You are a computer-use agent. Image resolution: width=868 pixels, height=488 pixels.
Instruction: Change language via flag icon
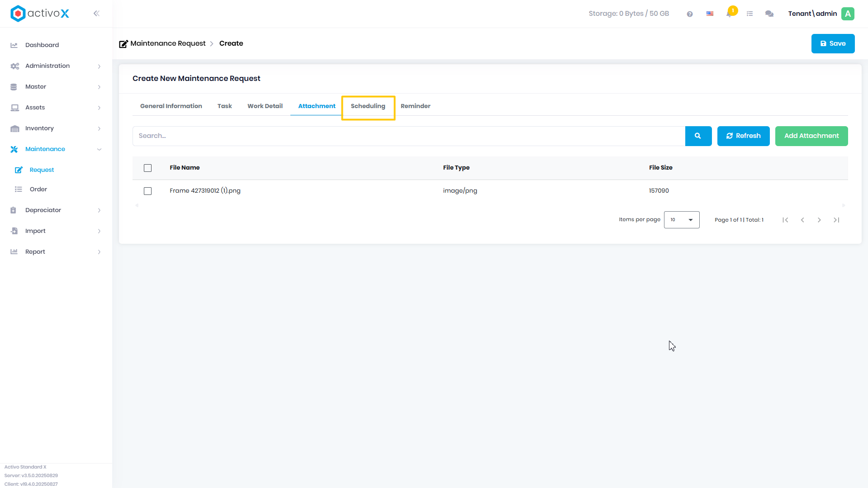pyautogui.click(x=710, y=14)
